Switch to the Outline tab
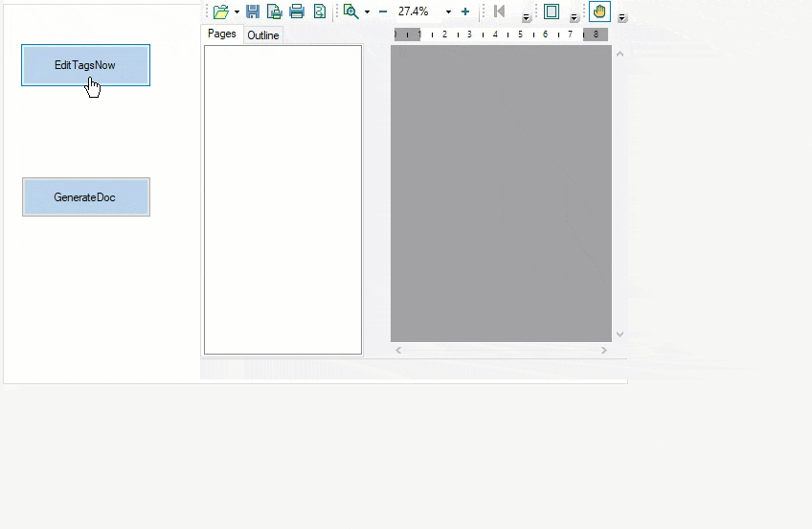 [x=263, y=35]
